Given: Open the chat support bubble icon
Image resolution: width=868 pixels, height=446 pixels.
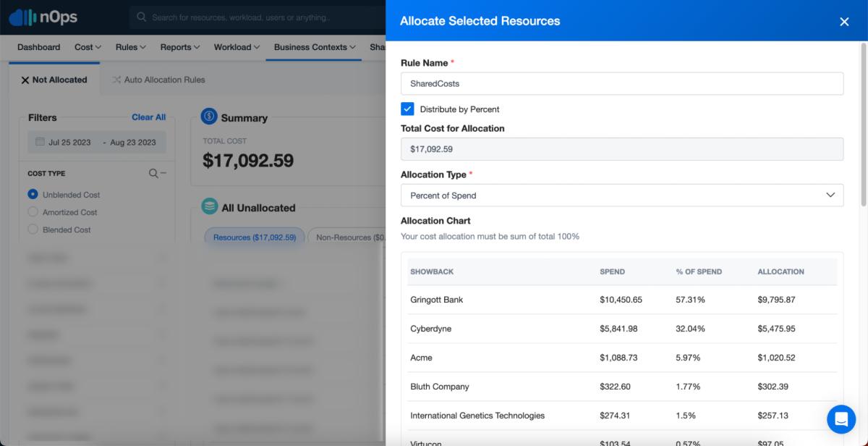Looking at the screenshot, I should (x=841, y=418).
